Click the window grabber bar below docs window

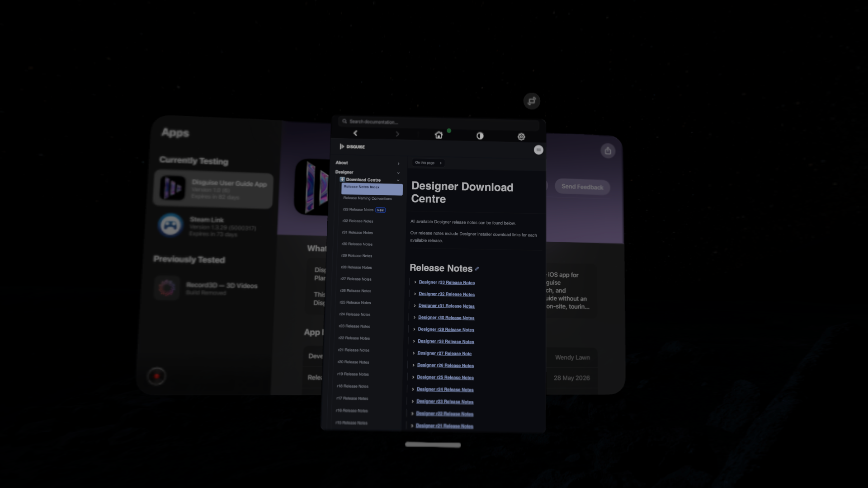(433, 445)
